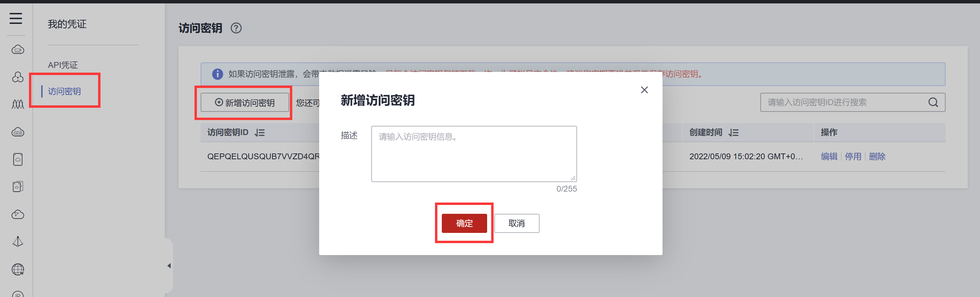This screenshot has height=297, width=980.
Task: Click the help question mark icon
Action: click(236, 28)
